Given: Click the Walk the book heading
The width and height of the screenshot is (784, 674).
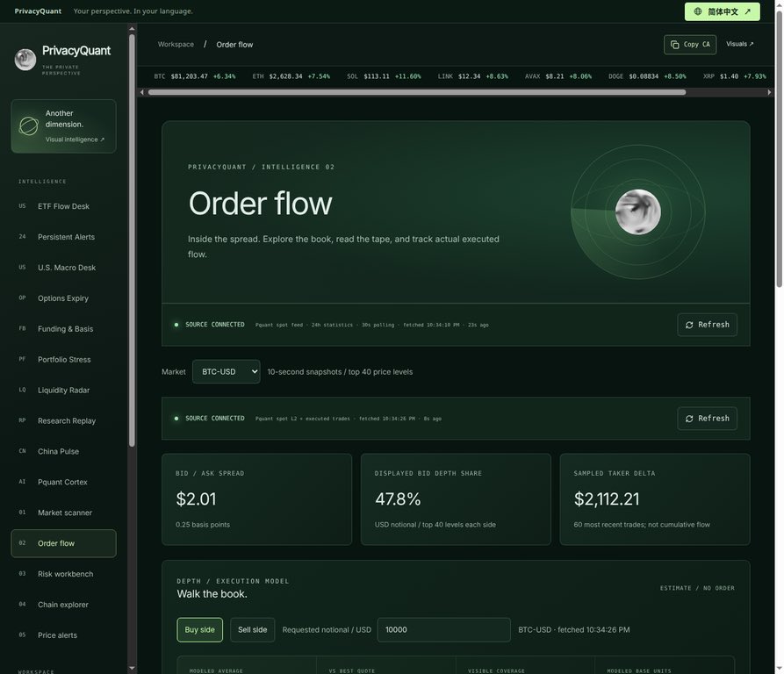Looking at the screenshot, I should [x=212, y=594].
